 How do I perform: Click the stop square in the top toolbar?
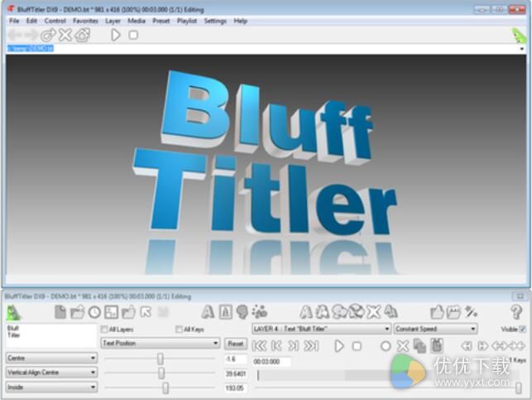click(x=133, y=35)
